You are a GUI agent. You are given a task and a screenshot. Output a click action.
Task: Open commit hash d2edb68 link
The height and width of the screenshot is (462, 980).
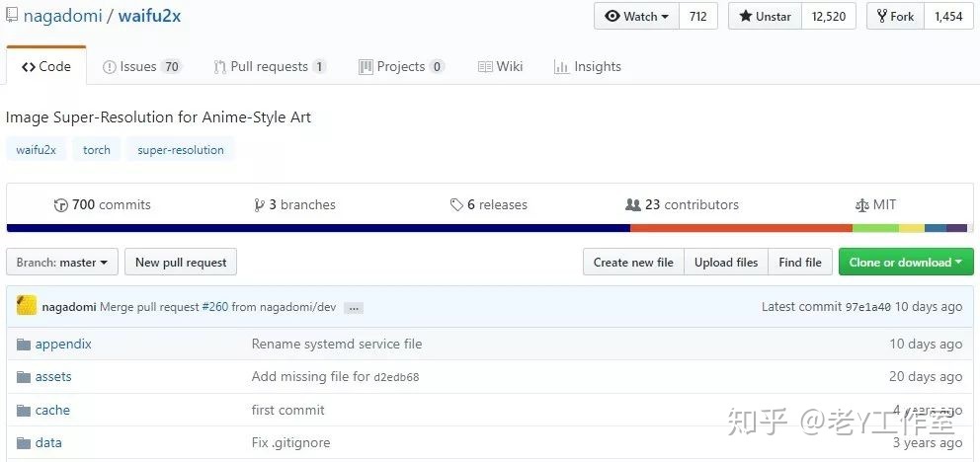coord(396,378)
